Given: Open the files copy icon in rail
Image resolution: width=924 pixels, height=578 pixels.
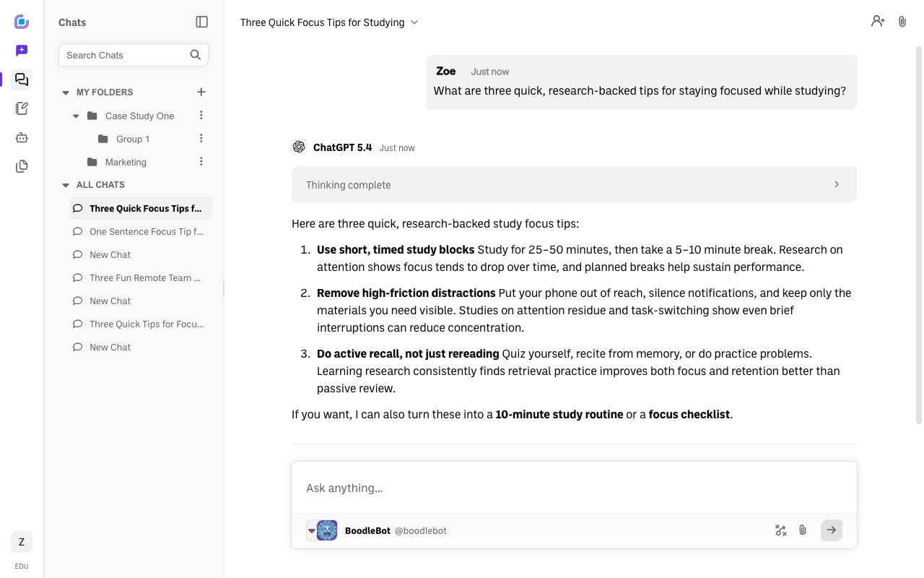Looking at the screenshot, I should point(22,166).
